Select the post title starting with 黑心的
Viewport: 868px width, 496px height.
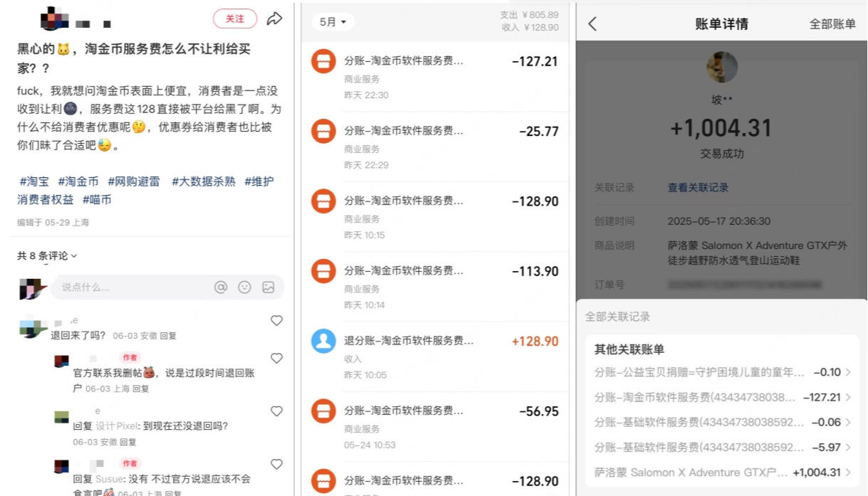pyautogui.click(x=134, y=58)
